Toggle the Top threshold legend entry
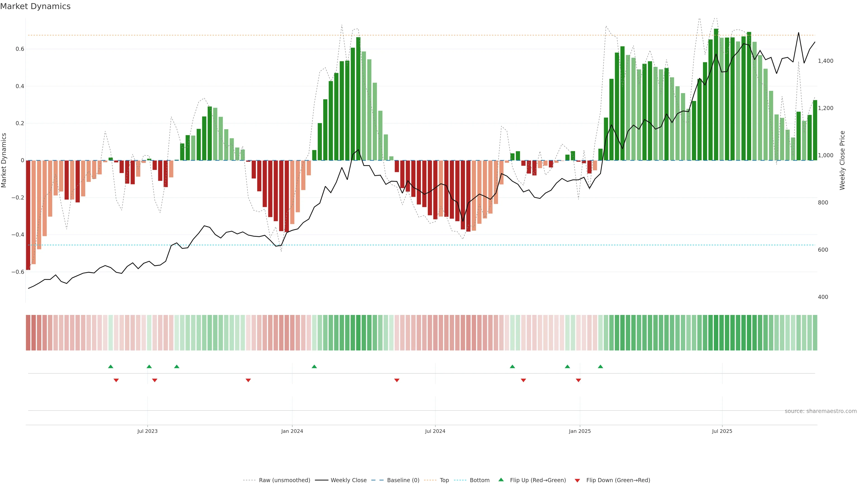 tap(444, 480)
